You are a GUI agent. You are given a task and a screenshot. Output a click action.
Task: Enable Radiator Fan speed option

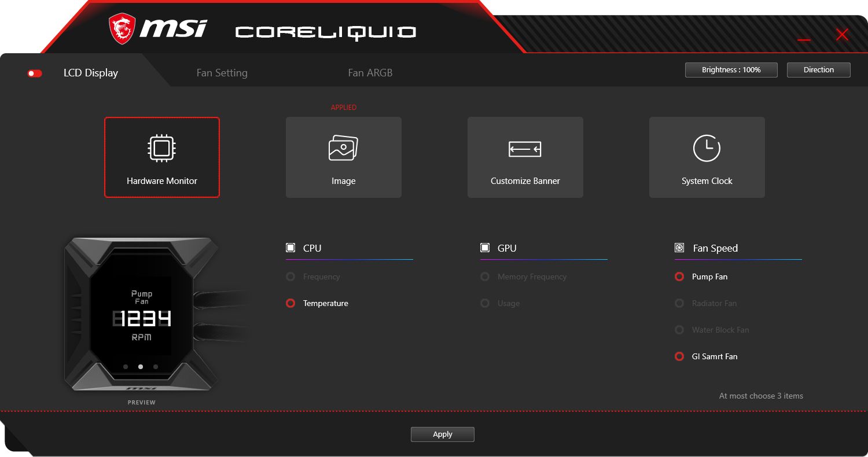tap(679, 303)
